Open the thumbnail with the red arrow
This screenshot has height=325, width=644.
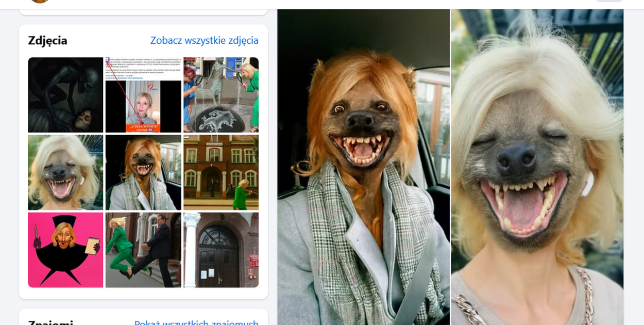(x=143, y=95)
